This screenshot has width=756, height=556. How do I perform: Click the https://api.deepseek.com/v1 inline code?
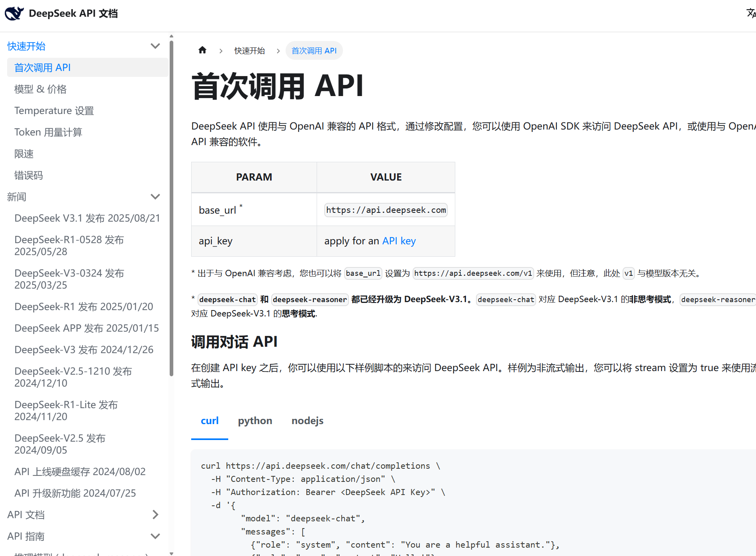(473, 273)
